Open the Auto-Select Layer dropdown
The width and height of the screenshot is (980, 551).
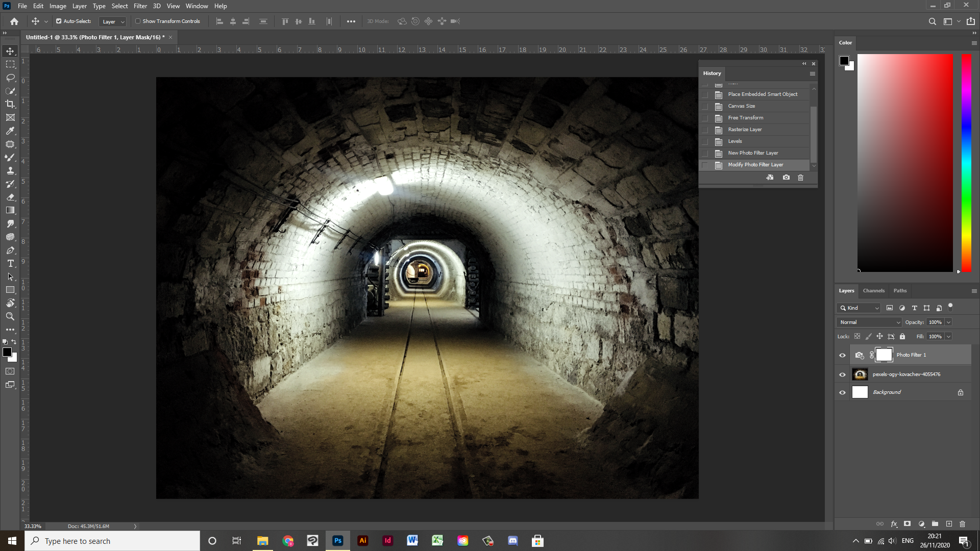tap(113, 21)
